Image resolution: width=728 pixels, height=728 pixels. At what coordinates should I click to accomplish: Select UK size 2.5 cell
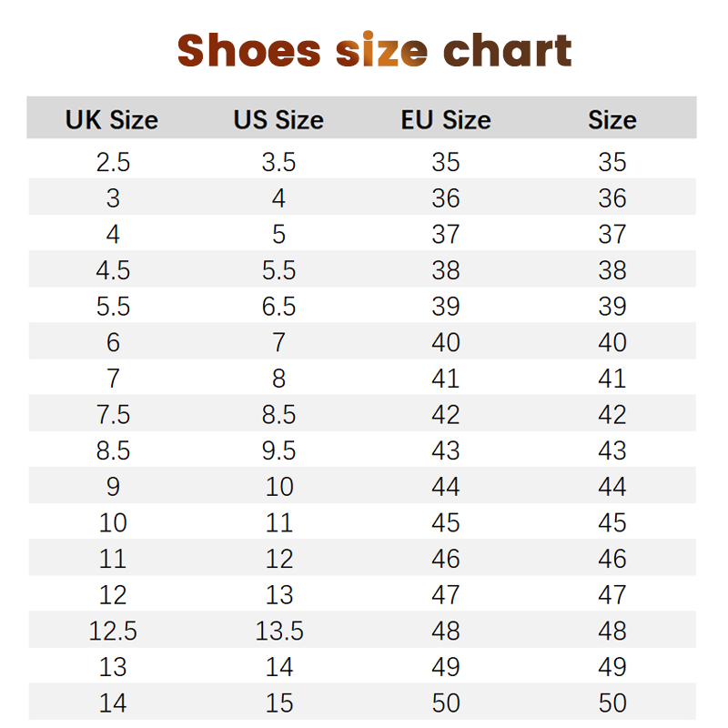pyautogui.click(x=113, y=163)
